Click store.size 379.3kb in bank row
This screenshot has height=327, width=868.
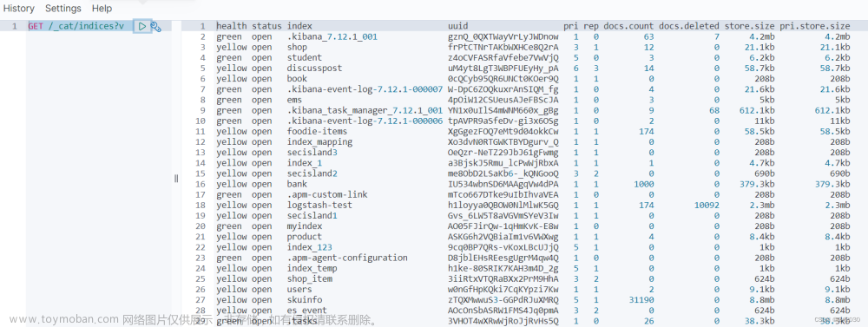click(757, 184)
